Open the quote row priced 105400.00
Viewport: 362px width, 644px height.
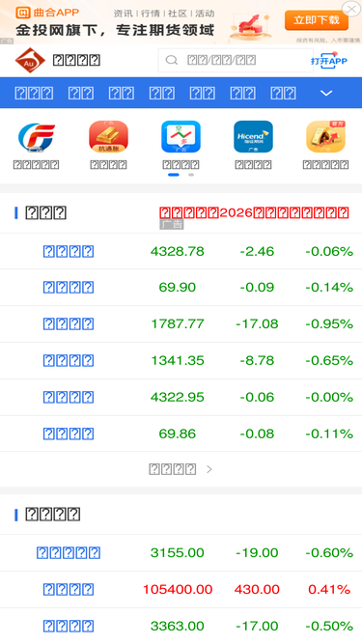[x=181, y=590]
